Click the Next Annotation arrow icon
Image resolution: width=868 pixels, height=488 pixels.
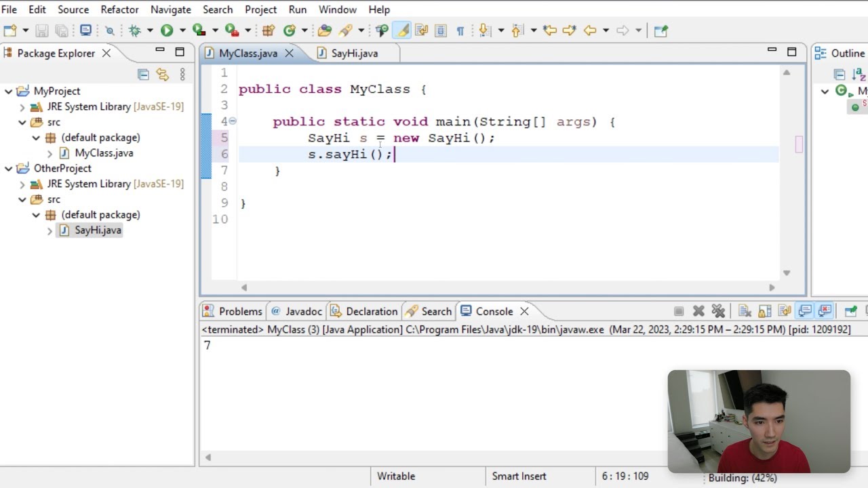pos(485,30)
